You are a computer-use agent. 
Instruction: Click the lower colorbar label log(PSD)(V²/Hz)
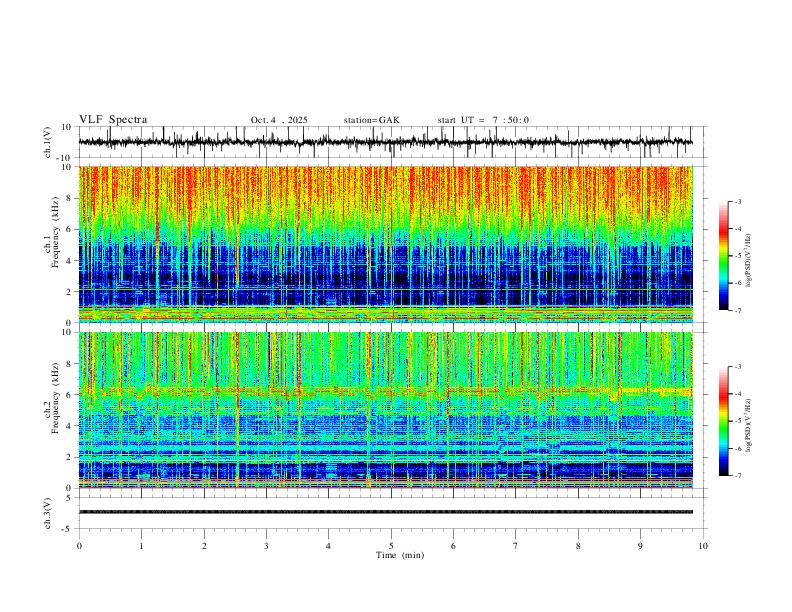click(x=749, y=425)
